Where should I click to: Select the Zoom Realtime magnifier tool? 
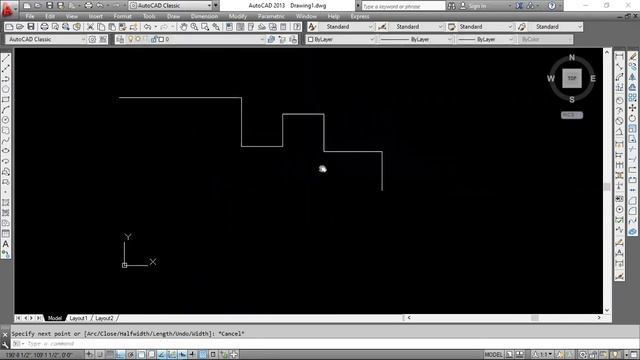[194, 27]
